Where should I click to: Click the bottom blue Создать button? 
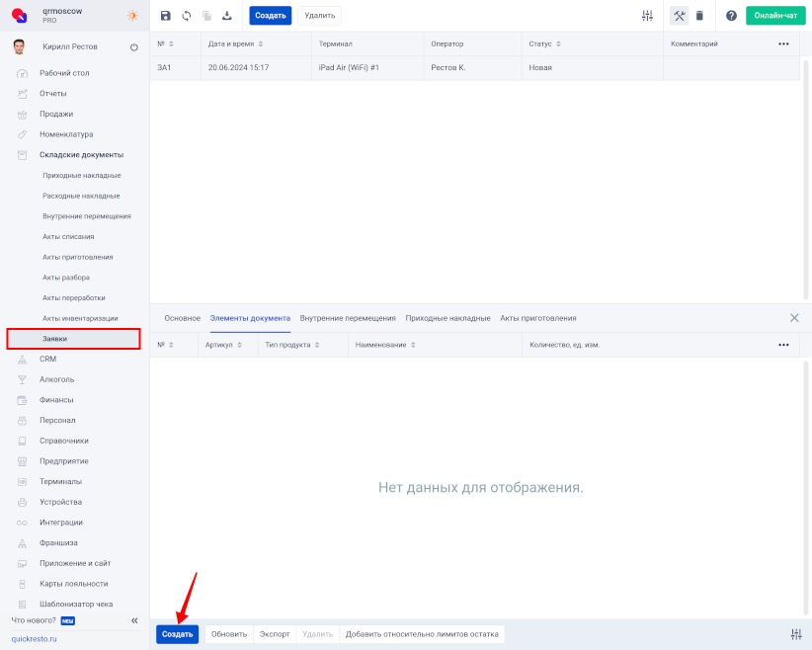point(177,634)
